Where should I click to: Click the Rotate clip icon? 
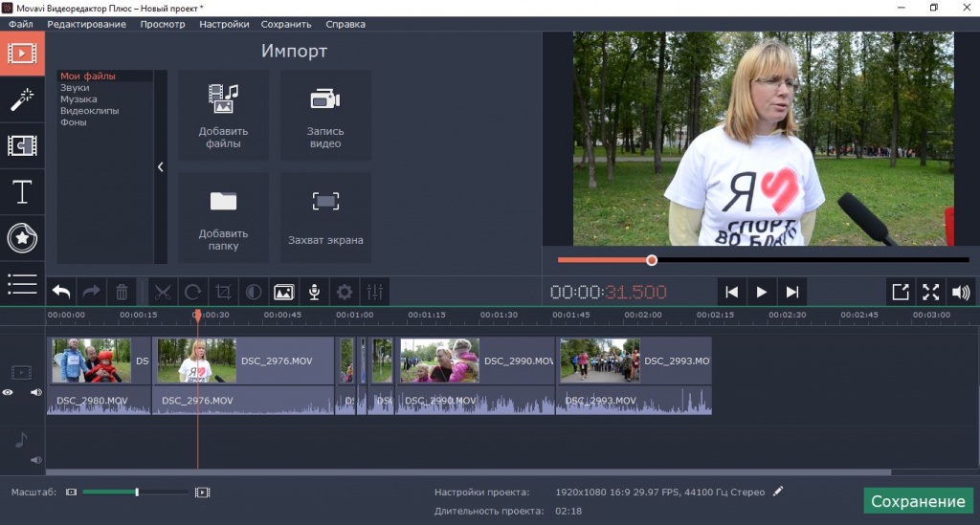click(x=192, y=292)
